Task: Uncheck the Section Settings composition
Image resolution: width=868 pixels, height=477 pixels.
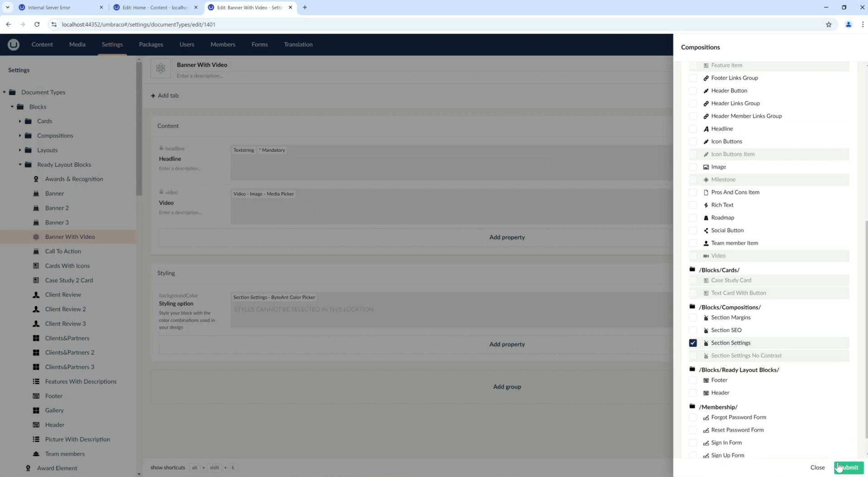Action: (693, 343)
